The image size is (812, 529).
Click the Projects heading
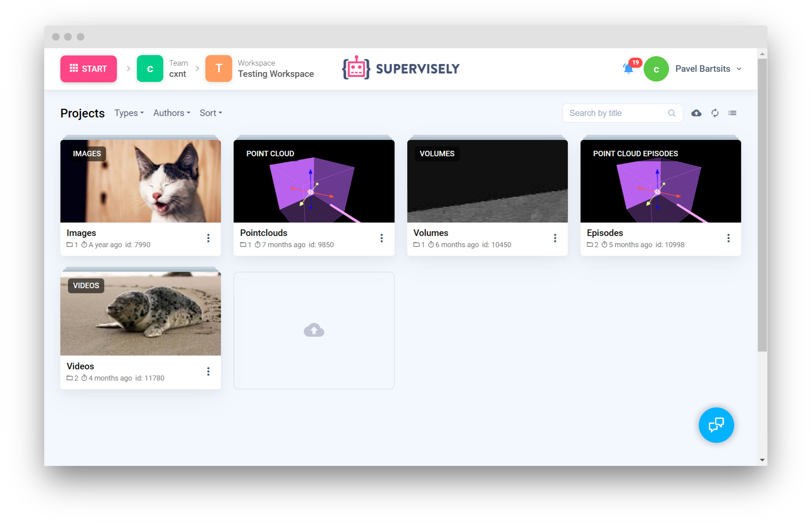[x=83, y=113]
